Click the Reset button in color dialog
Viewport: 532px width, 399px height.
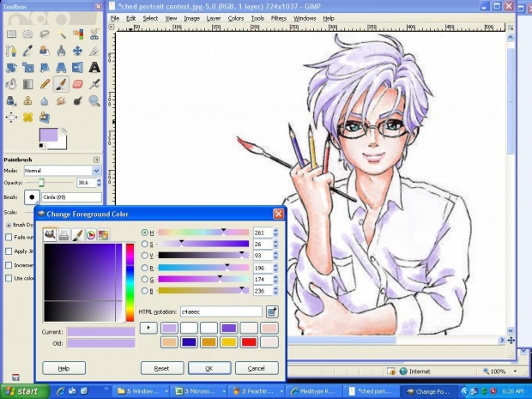162,368
